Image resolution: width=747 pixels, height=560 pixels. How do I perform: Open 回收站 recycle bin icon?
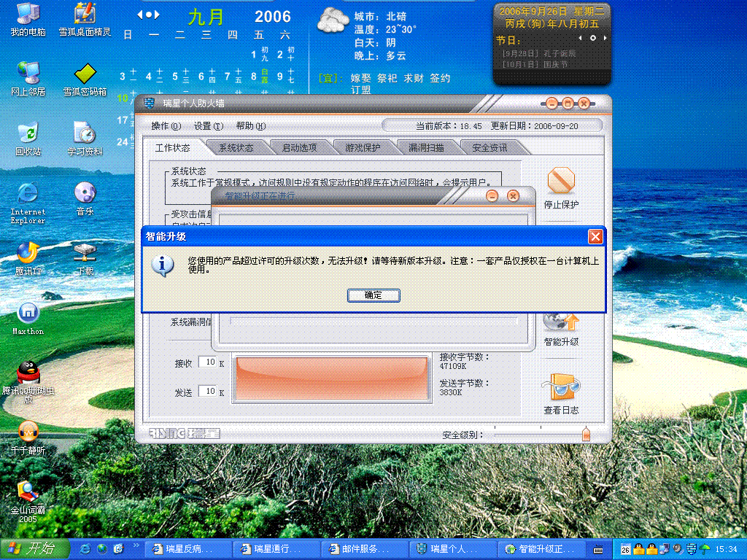(28, 139)
